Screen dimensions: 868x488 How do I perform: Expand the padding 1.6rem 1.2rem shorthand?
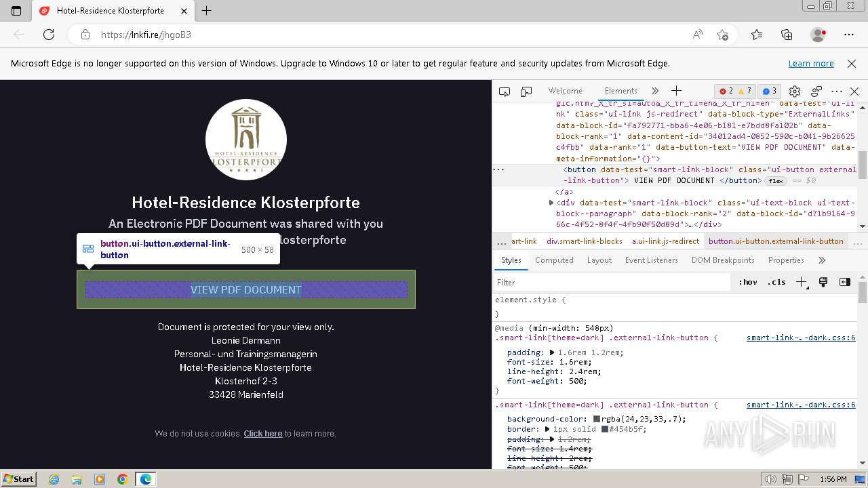(552, 352)
